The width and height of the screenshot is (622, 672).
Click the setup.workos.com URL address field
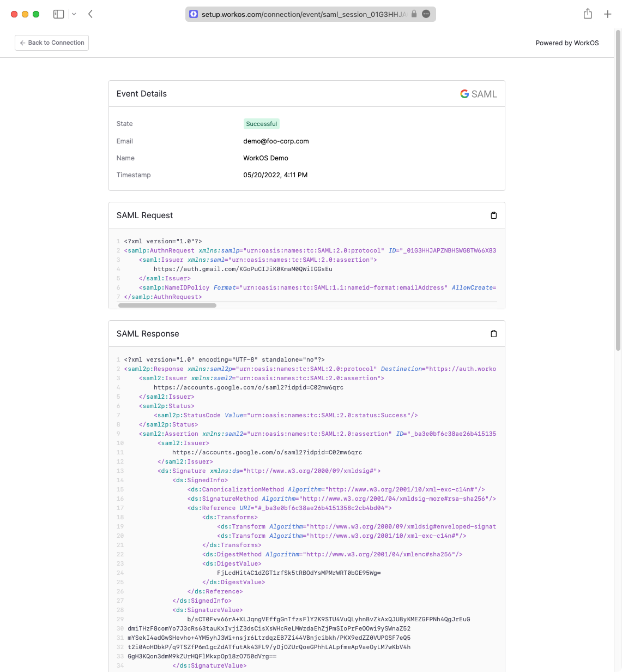pos(303,14)
